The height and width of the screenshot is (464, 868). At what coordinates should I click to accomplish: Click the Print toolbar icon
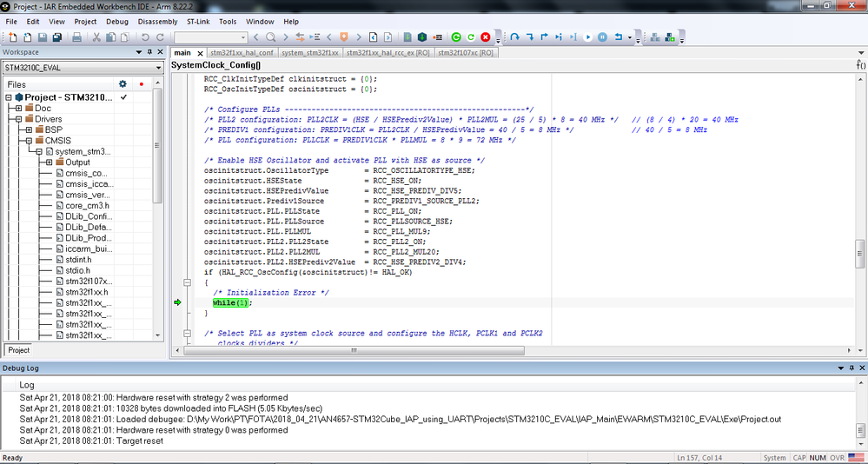point(77,37)
